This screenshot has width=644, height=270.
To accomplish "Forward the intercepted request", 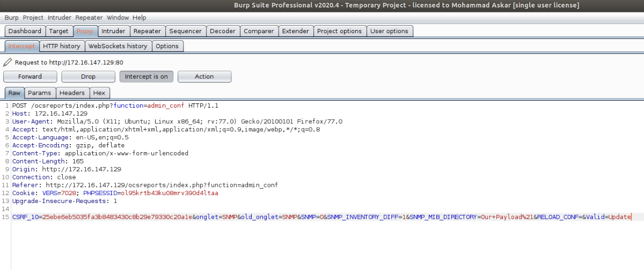I will [30, 77].
